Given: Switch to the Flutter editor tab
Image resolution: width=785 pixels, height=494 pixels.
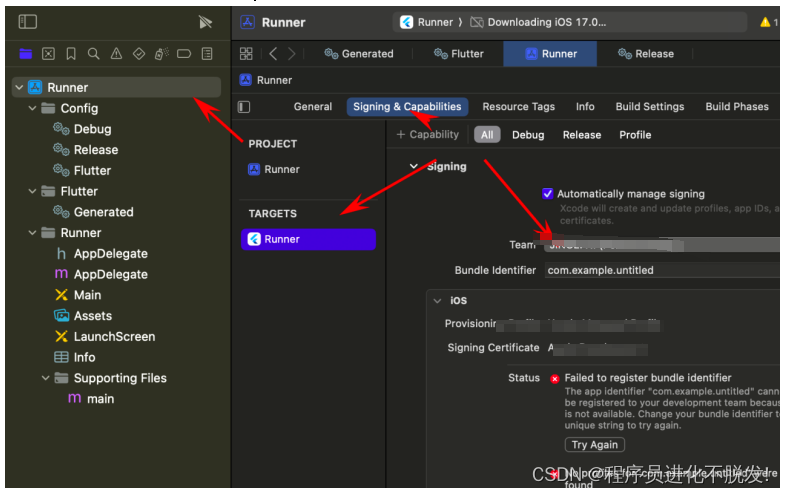Looking at the screenshot, I should click(459, 54).
